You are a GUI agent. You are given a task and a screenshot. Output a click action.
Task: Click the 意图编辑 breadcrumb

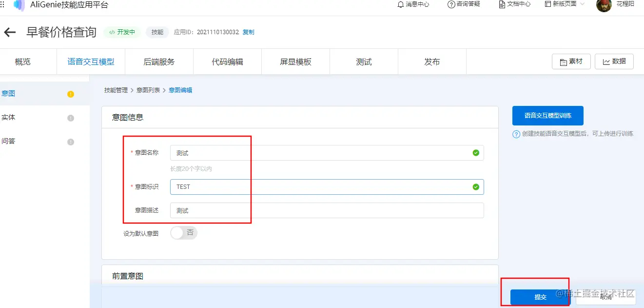(x=180, y=90)
